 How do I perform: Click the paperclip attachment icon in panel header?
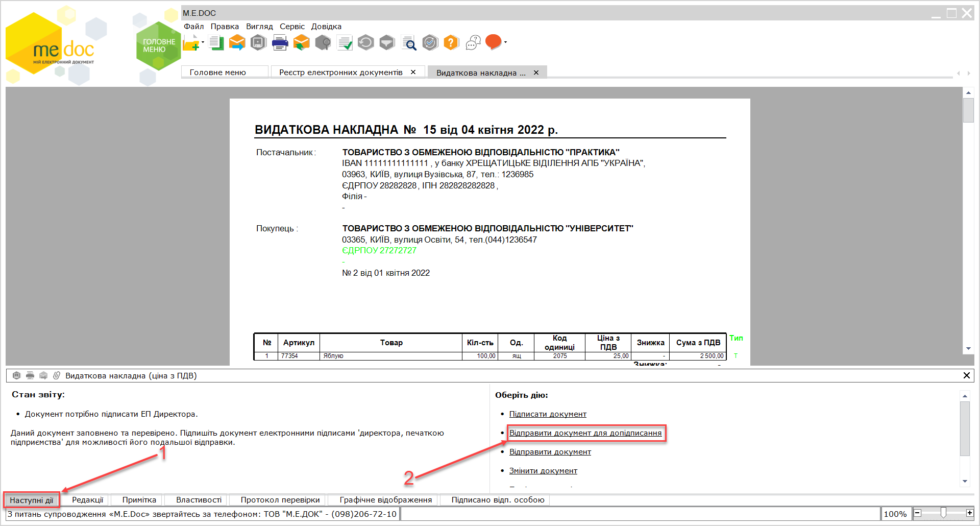57,375
